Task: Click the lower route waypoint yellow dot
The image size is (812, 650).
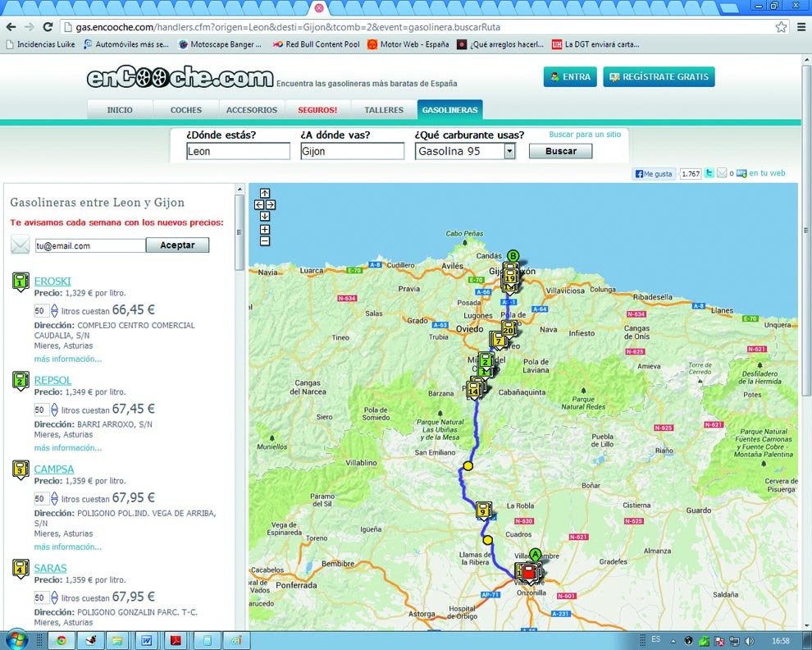Action: pyautogui.click(x=487, y=540)
